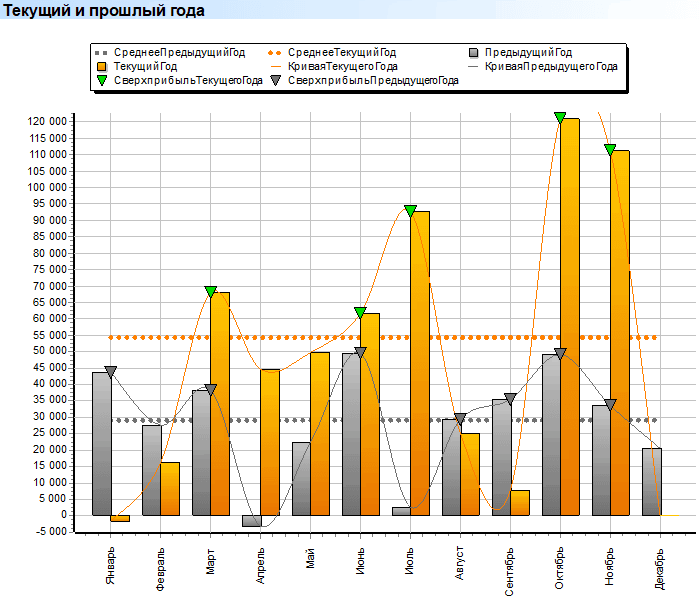Click the 100 000 axis value
700x600 pixels.
pos(47,187)
